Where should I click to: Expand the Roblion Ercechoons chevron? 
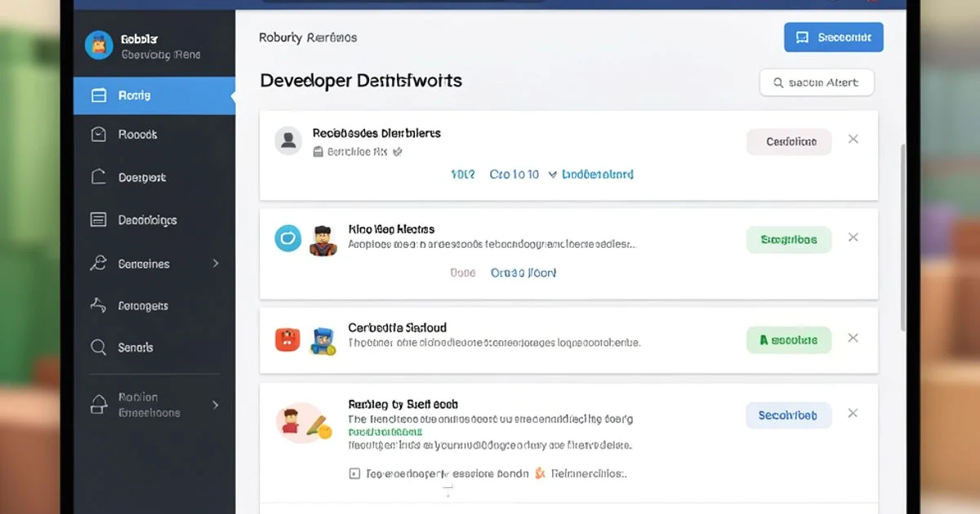point(216,405)
